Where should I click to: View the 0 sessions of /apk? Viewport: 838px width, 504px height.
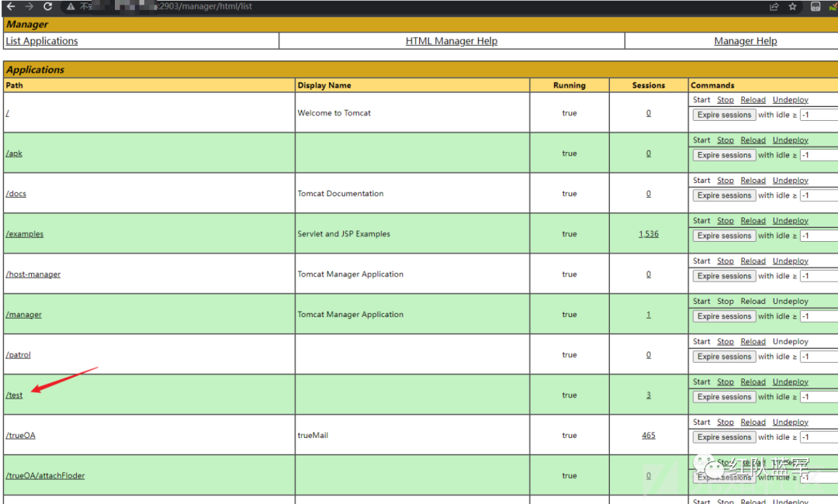pos(648,154)
